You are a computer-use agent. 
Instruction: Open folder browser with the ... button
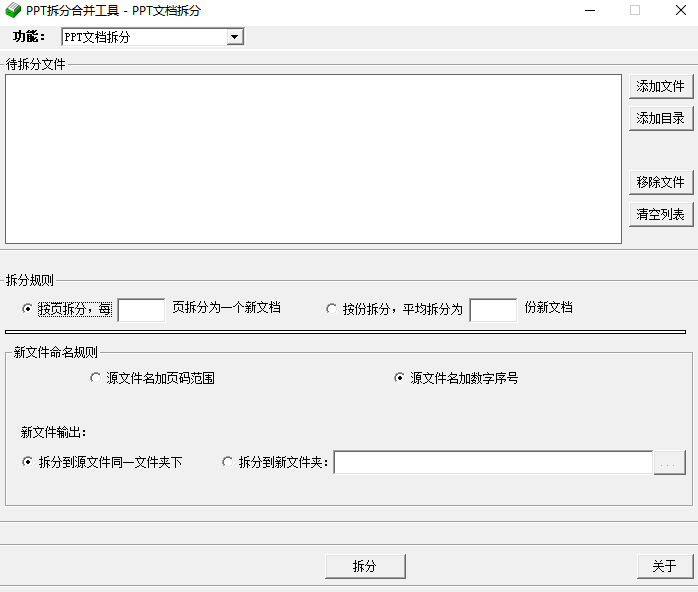pyautogui.click(x=669, y=463)
